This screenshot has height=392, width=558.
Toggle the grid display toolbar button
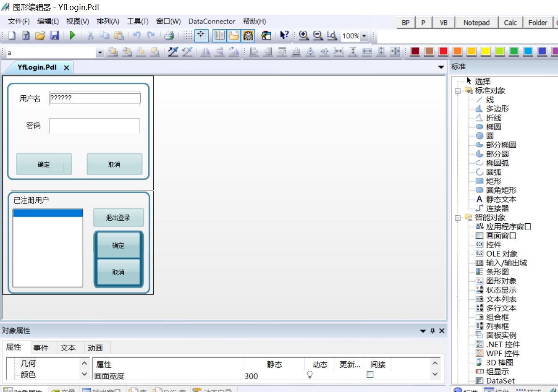click(188, 36)
